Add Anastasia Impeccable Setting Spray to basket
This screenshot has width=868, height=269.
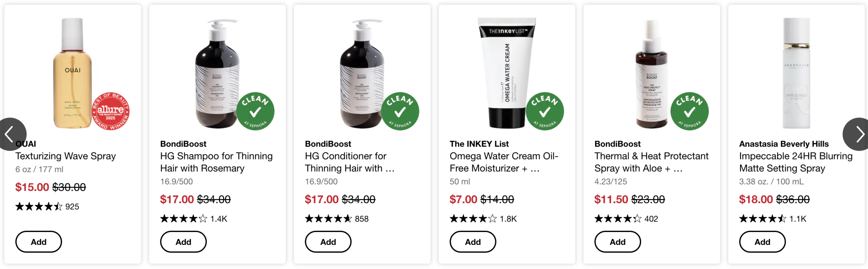763,242
